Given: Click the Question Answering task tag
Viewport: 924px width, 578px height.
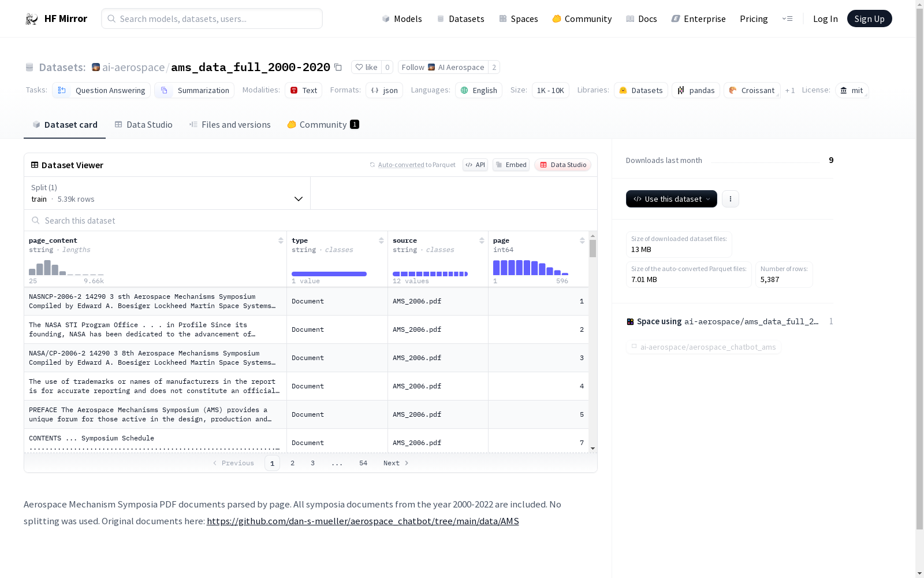Looking at the screenshot, I should (x=102, y=90).
